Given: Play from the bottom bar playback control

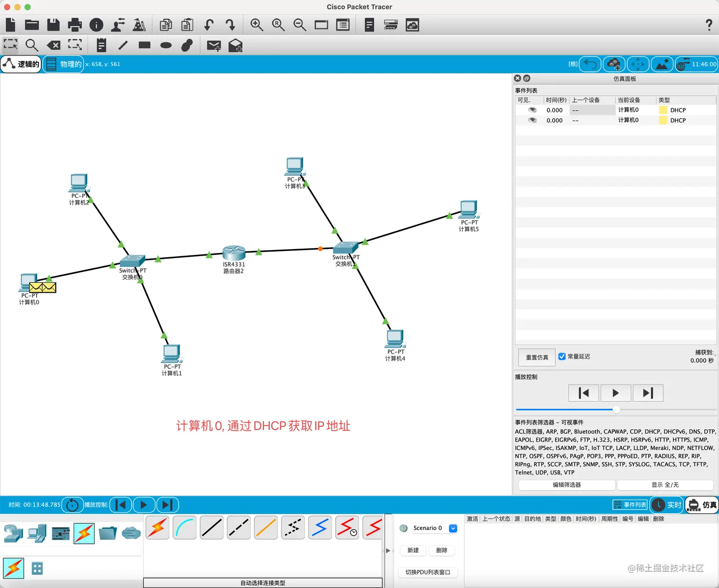Looking at the screenshot, I should click(144, 505).
